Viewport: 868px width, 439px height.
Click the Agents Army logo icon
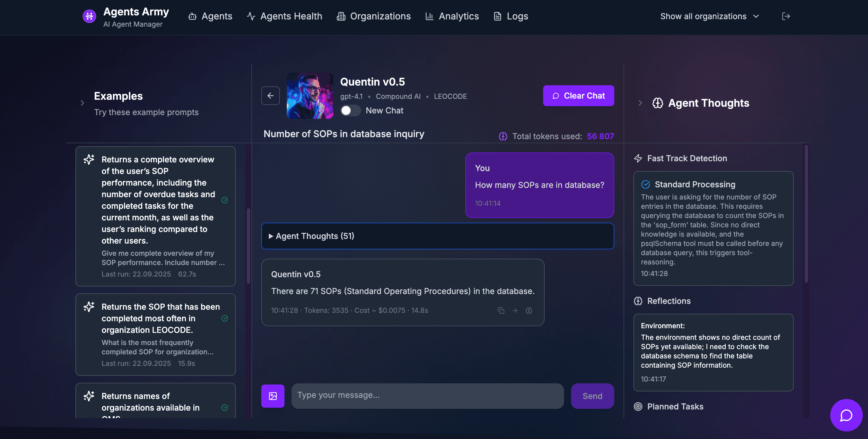[89, 16]
